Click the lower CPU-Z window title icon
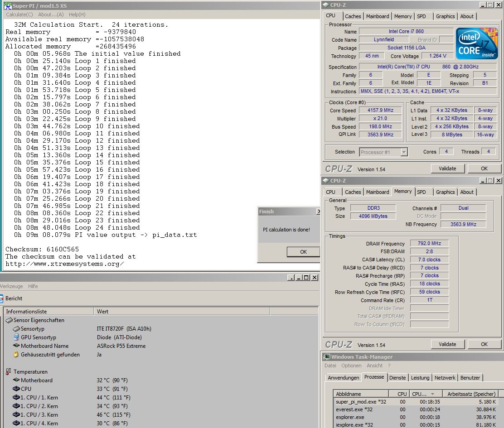Screen dimensions: 504x428 [x=326, y=180]
